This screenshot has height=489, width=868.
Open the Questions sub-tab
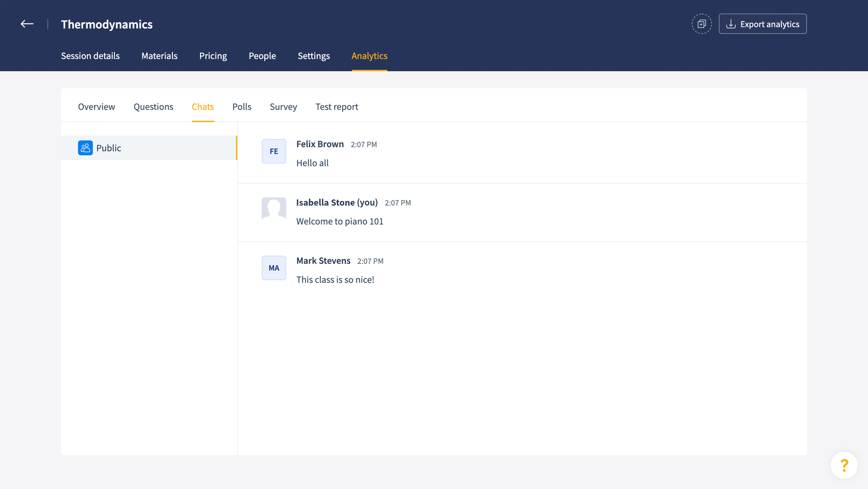[153, 107]
